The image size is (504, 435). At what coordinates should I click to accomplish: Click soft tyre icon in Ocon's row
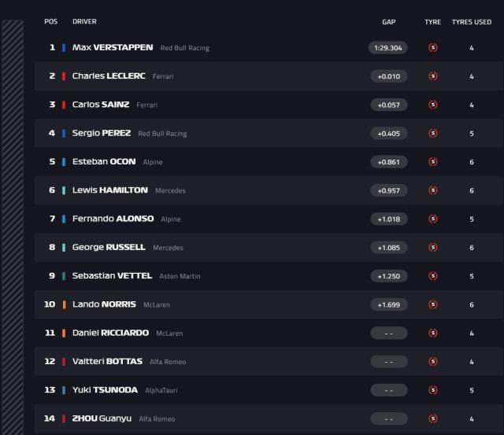(432, 162)
